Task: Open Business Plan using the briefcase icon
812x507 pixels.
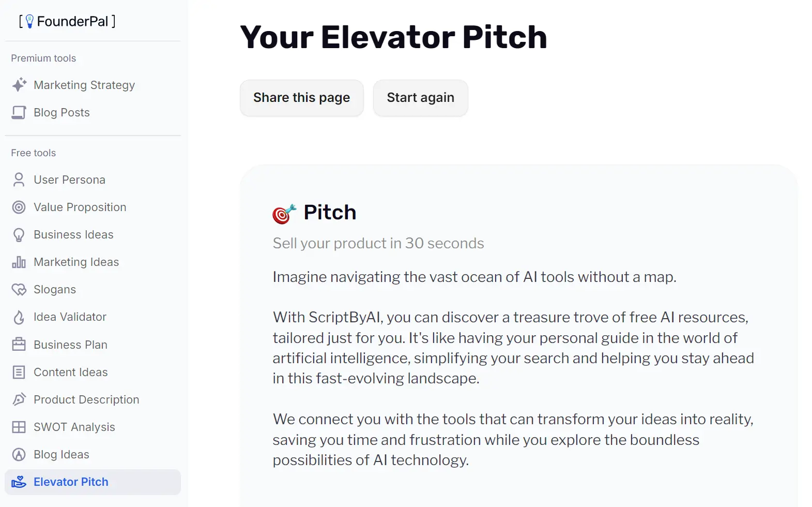Action: 19,344
